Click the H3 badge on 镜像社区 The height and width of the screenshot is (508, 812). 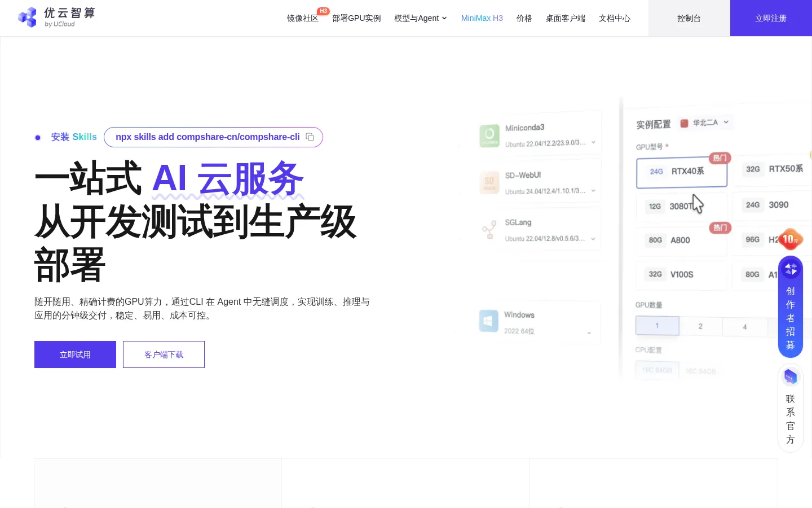323,11
